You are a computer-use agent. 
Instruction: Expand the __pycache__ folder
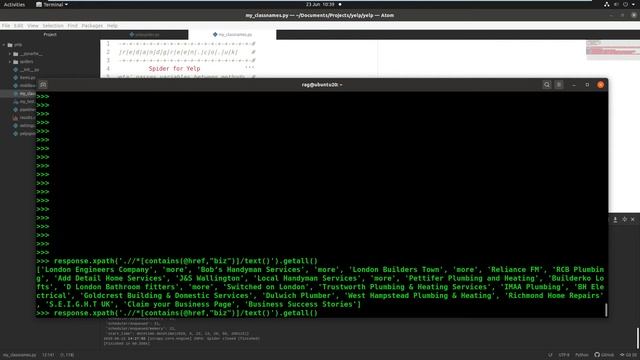[10, 53]
